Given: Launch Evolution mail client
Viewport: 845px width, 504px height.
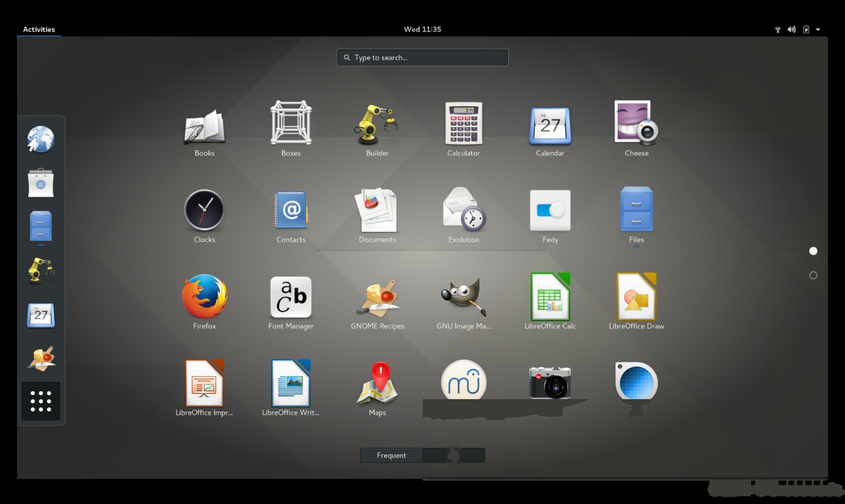Looking at the screenshot, I should pyautogui.click(x=464, y=210).
